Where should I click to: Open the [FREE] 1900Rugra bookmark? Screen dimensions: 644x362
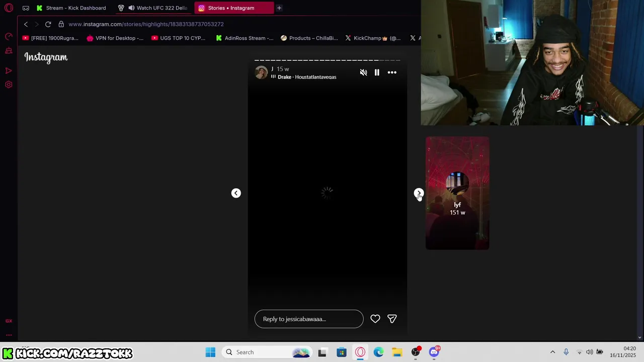pos(50,38)
